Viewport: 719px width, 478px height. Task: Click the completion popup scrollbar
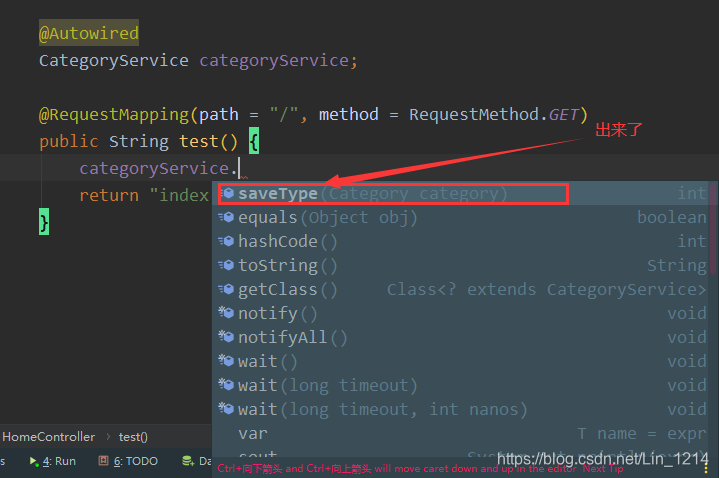click(713, 229)
